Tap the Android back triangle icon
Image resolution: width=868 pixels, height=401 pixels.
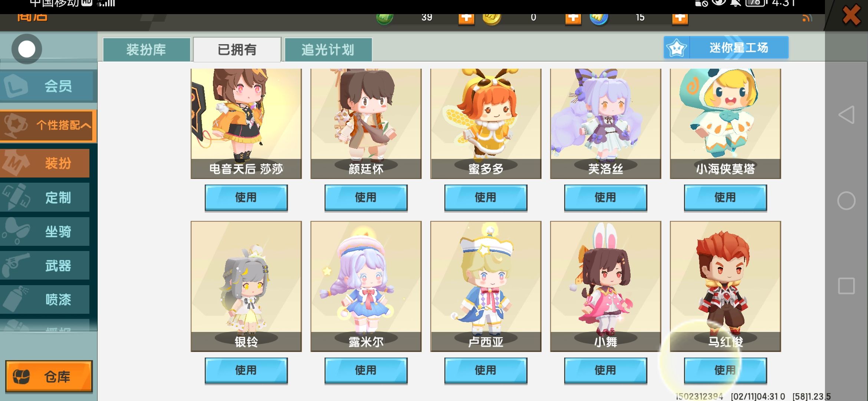click(846, 115)
